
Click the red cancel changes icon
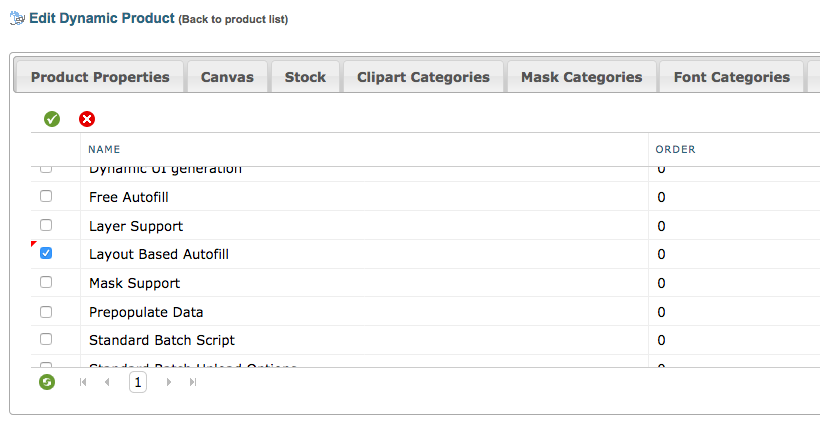coord(87,119)
